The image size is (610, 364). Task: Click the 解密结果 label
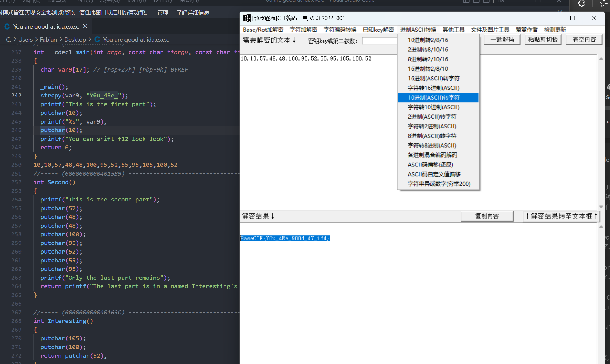click(x=258, y=216)
